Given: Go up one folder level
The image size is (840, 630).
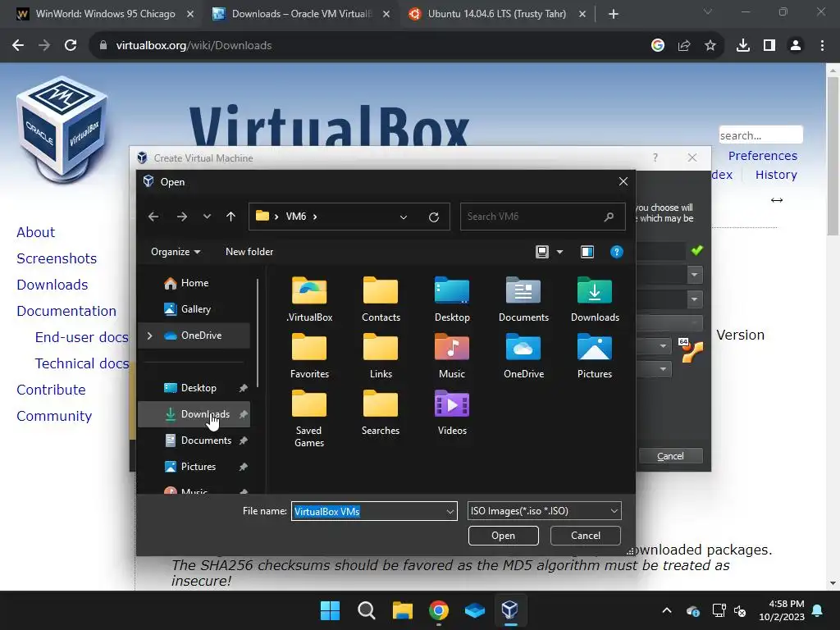Looking at the screenshot, I should pyautogui.click(x=231, y=217).
